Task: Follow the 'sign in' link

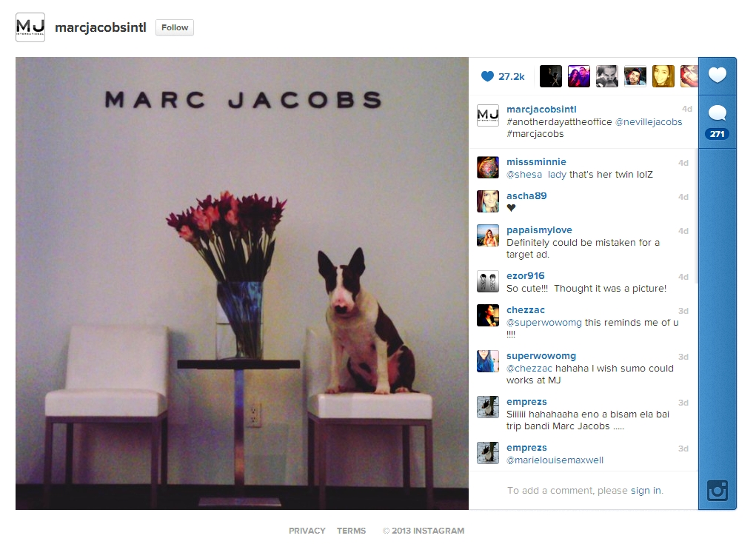Action: point(646,491)
